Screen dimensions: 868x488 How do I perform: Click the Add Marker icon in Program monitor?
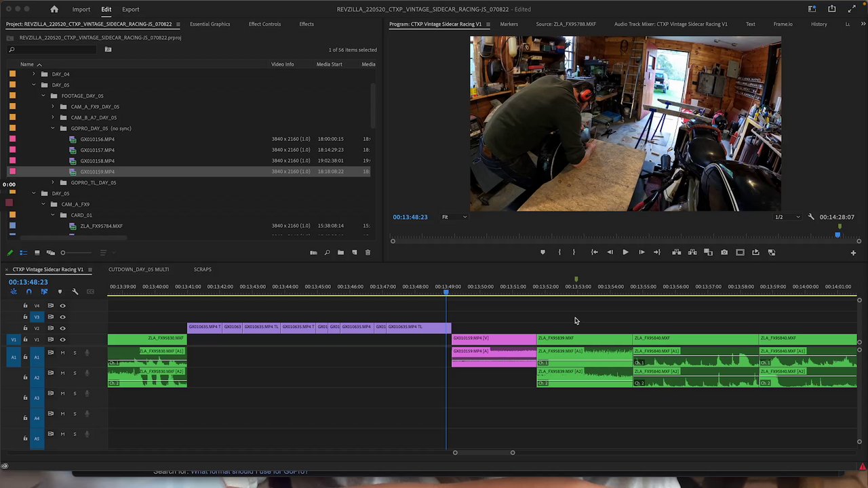(542, 252)
